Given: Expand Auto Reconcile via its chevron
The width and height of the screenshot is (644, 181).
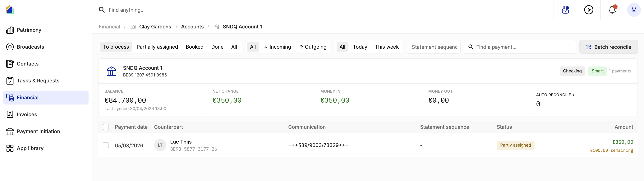Looking at the screenshot, I should pos(573,95).
